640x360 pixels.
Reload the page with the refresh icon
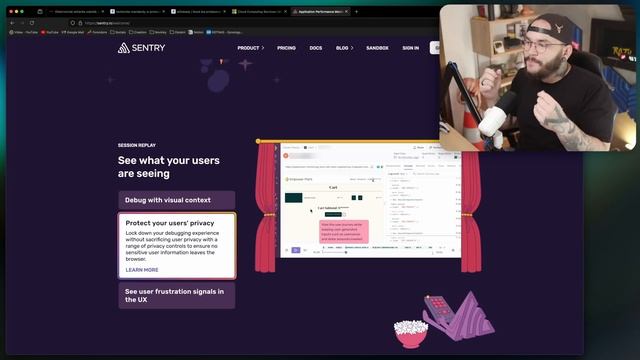click(32, 23)
